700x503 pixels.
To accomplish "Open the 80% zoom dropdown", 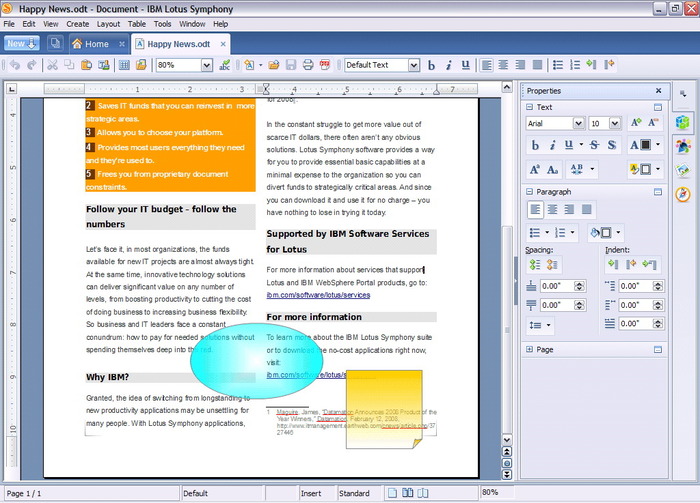I will 206,65.
